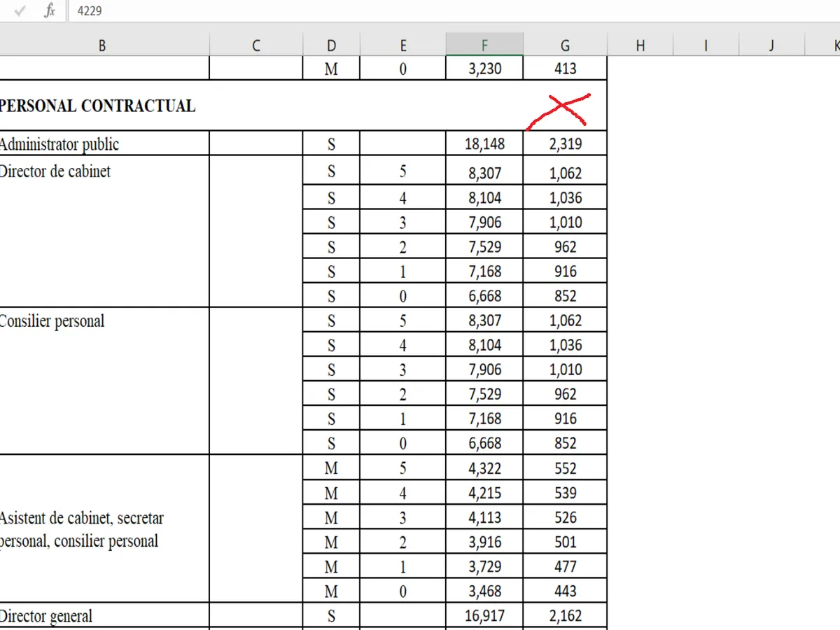840x630 pixels.
Task: Select column G header
Action: (565, 46)
